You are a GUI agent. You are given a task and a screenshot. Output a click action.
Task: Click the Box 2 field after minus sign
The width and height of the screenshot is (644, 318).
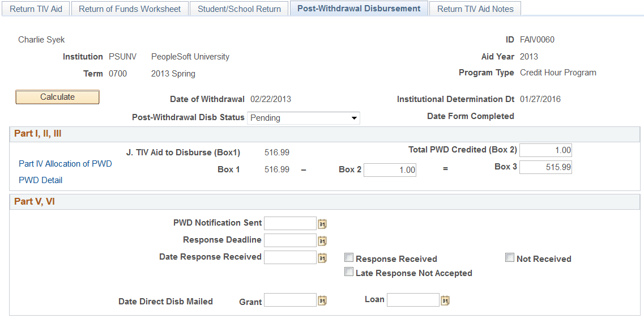tap(390, 169)
